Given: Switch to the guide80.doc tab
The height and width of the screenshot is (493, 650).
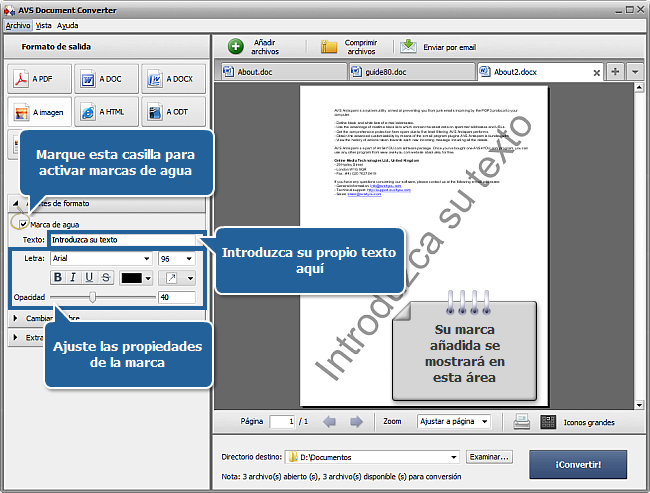Looking at the screenshot, I should point(412,72).
